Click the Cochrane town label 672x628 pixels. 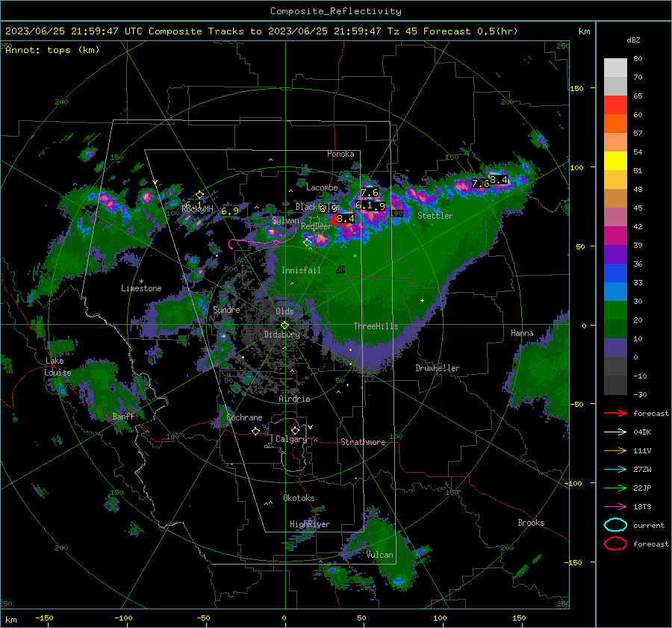tap(244, 417)
